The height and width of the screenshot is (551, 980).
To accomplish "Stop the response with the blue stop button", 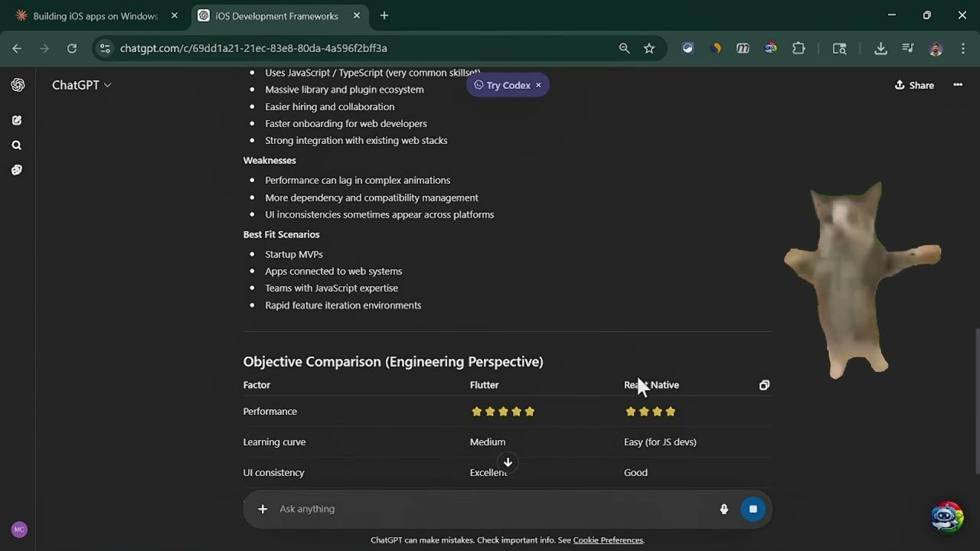I will click(x=753, y=509).
